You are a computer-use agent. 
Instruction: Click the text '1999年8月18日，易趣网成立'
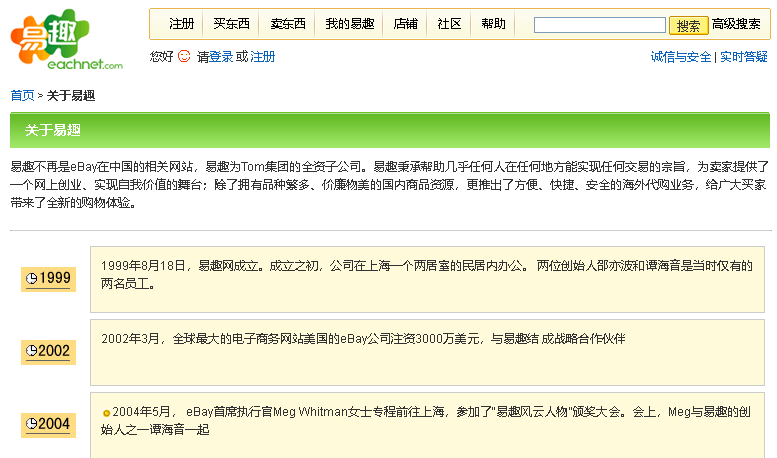(180, 266)
